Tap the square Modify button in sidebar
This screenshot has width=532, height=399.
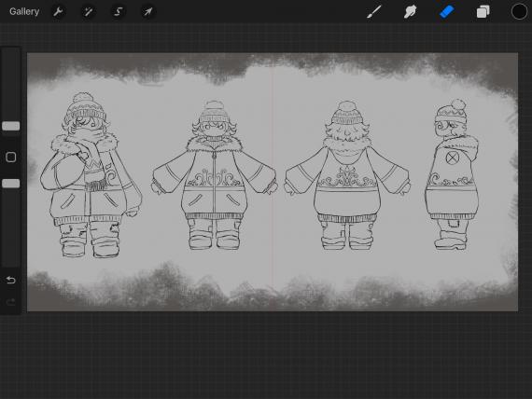[x=11, y=157]
